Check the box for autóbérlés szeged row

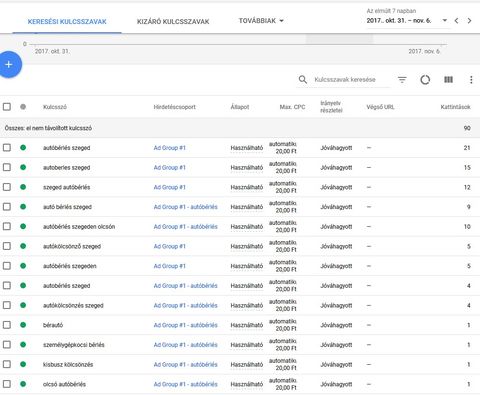(x=7, y=147)
